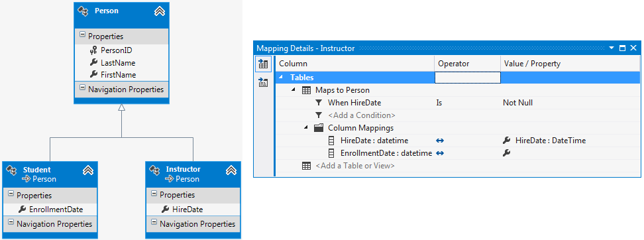Click the Add a Condition filter icon
The width and height of the screenshot is (644, 240).
tap(318, 115)
